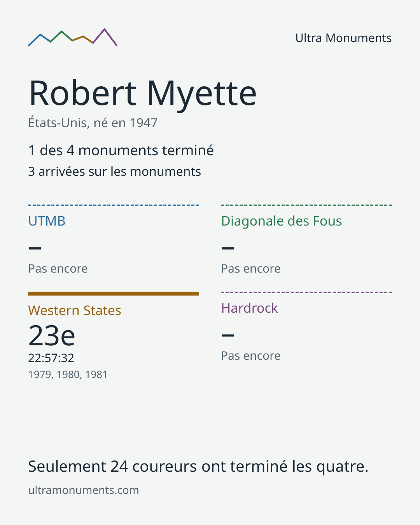
Task: Click the years '1979, 1980, 1981'
Action: coord(68,374)
